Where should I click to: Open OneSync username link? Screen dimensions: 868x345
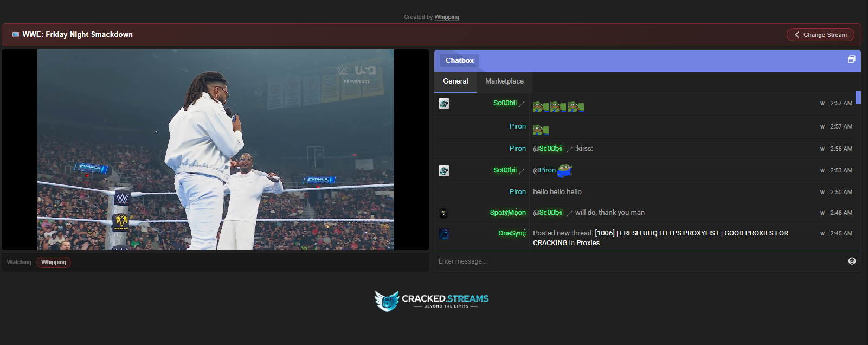coord(512,233)
